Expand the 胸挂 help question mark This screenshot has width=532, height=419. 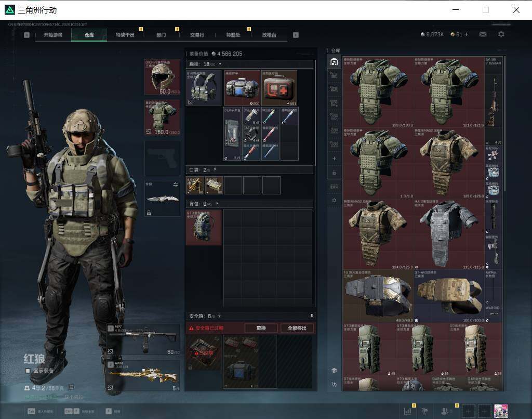click(220, 64)
